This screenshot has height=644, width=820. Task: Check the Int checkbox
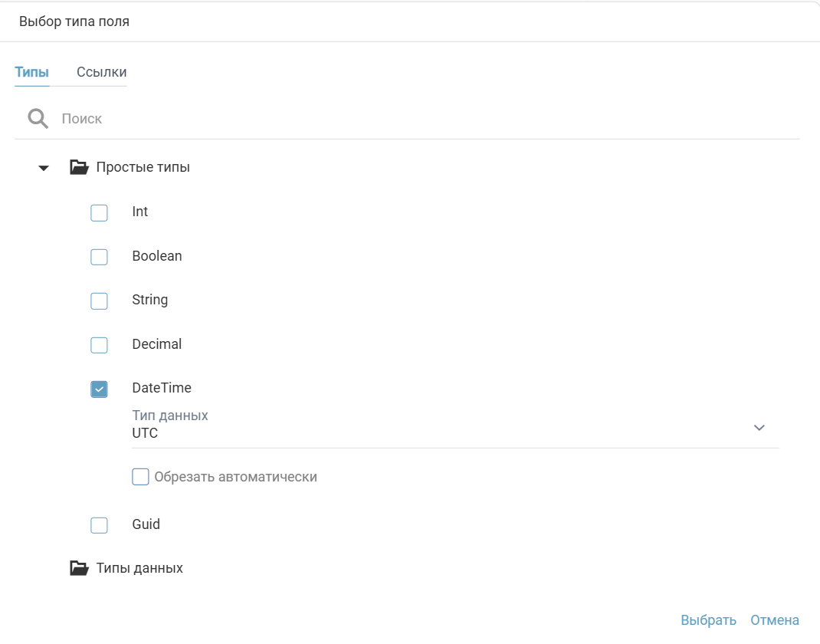(99, 212)
